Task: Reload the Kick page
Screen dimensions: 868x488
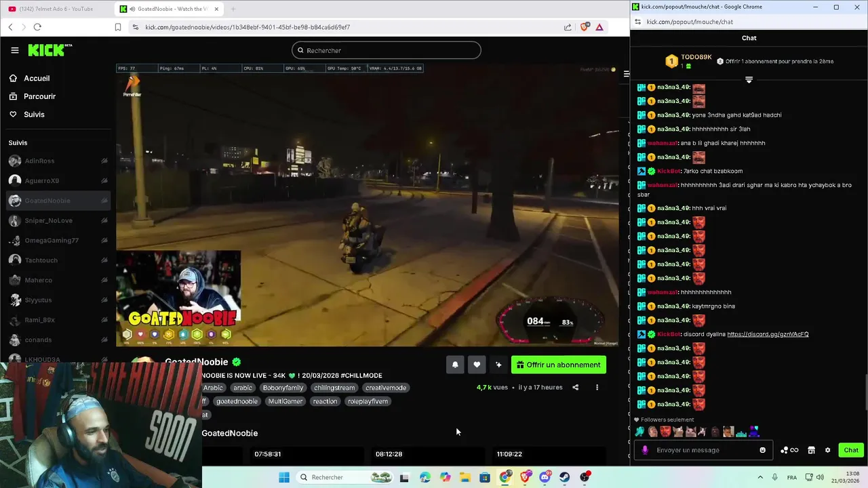Action: 37,27
